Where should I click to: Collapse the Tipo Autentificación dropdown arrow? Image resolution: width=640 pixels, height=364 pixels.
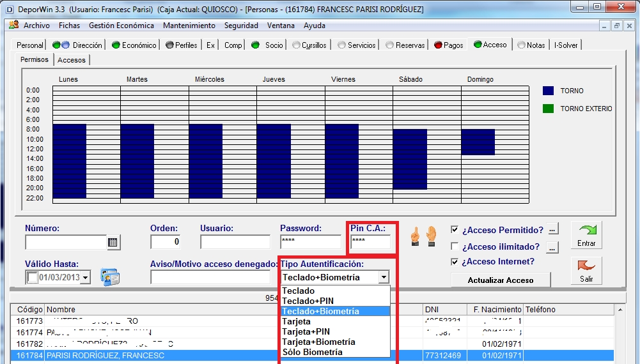(384, 278)
